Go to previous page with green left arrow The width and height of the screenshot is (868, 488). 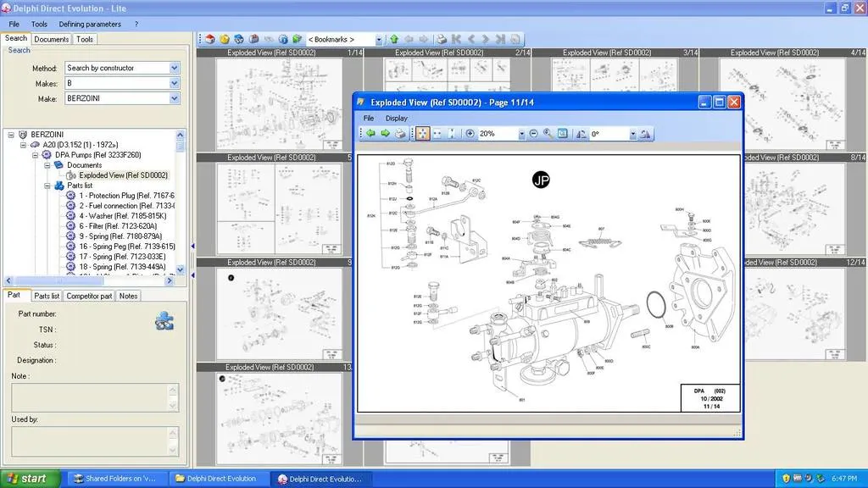pyautogui.click(x=370, y=133)
